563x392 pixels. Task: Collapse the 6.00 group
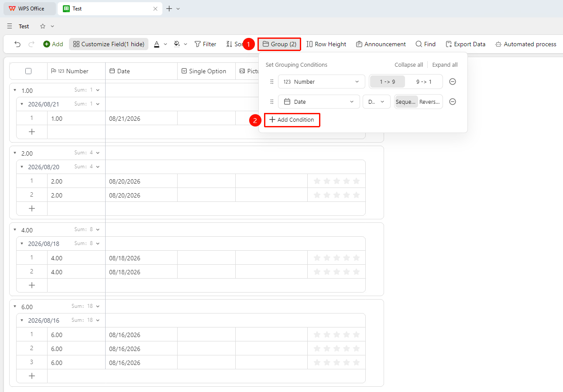[x=15, y=307]
